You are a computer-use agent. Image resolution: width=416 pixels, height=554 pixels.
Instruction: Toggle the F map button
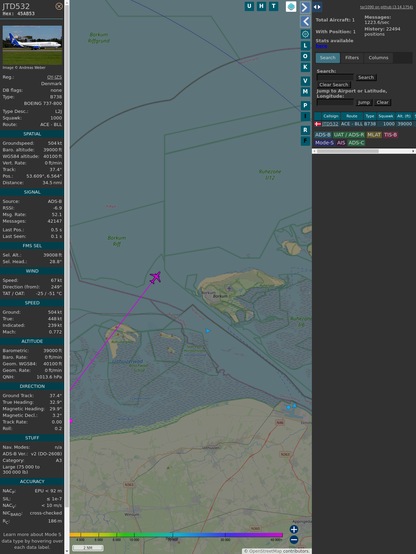[305, 141]
